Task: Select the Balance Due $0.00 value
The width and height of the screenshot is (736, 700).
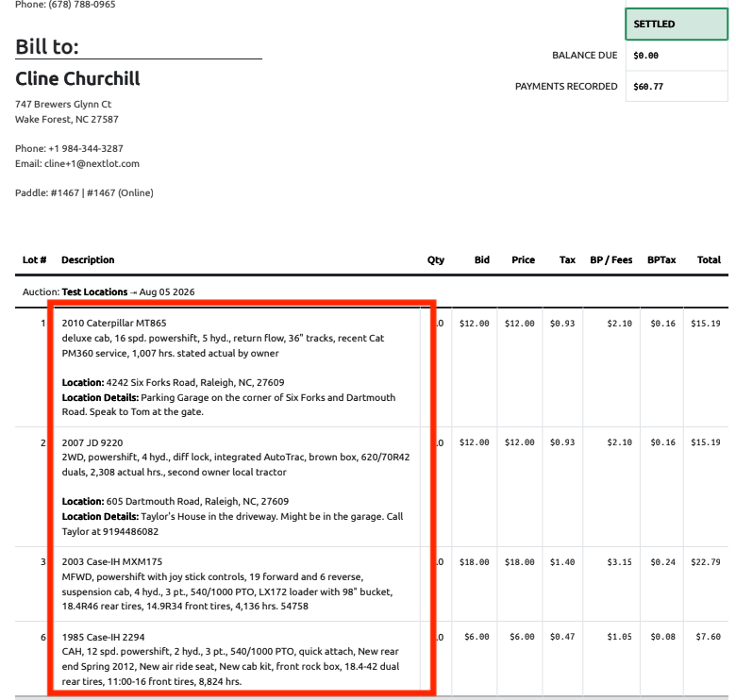Action: [x=645, y=56]
